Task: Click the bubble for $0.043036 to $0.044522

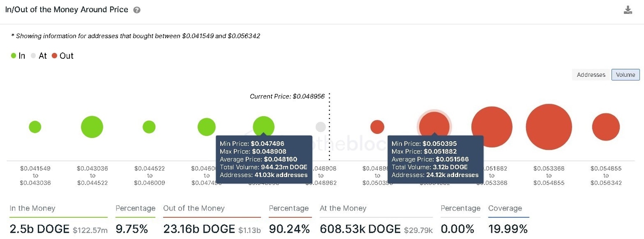Action: tap(92, 127)
